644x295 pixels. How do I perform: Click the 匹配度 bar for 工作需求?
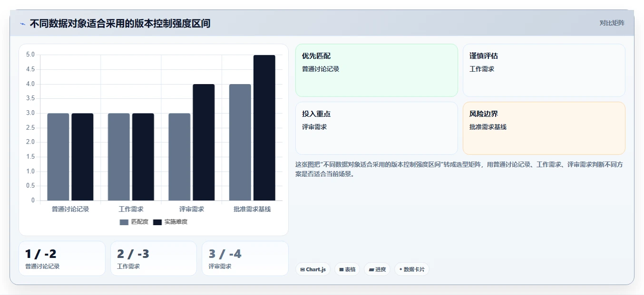[x=119, y=157]
